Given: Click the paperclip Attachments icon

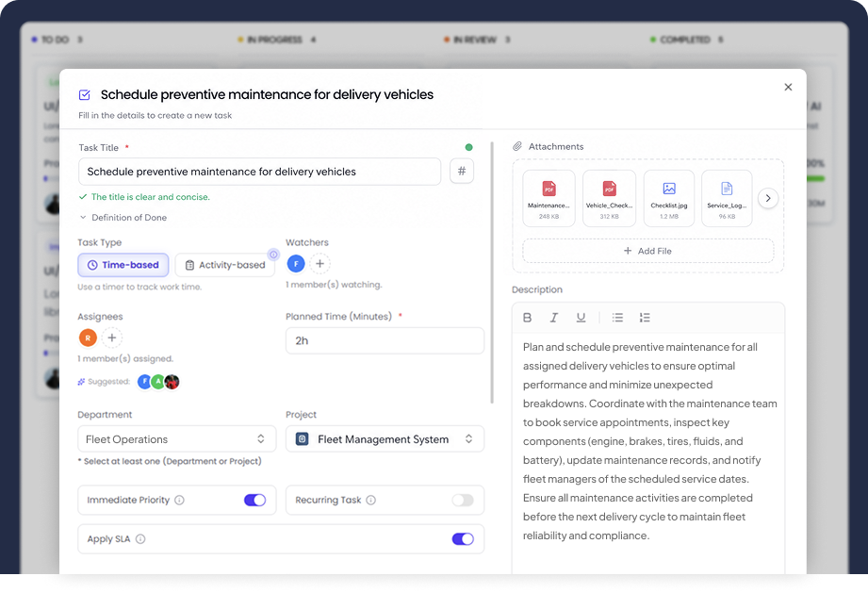Looking at the screenshot, I should pos(517,146).
